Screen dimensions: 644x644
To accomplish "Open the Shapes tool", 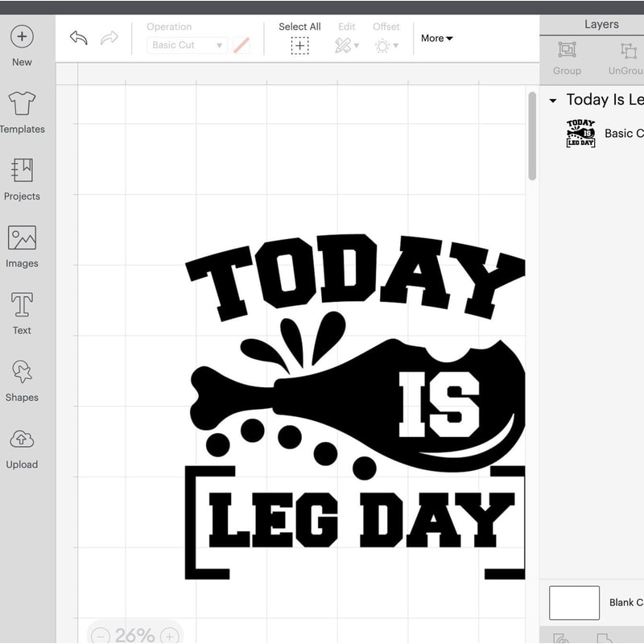I will 22,379.
